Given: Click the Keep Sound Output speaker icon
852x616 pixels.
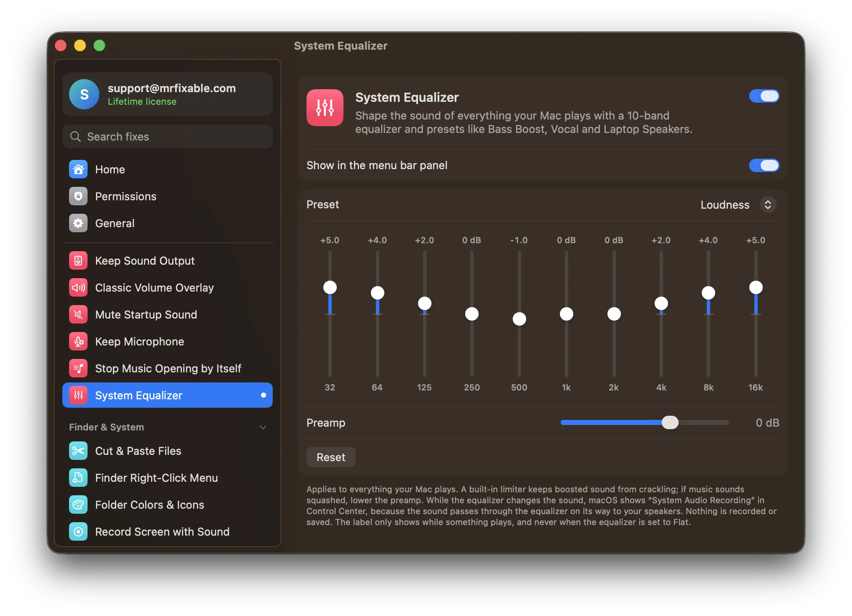Looking at the screenshot, I should pos(78,260).
